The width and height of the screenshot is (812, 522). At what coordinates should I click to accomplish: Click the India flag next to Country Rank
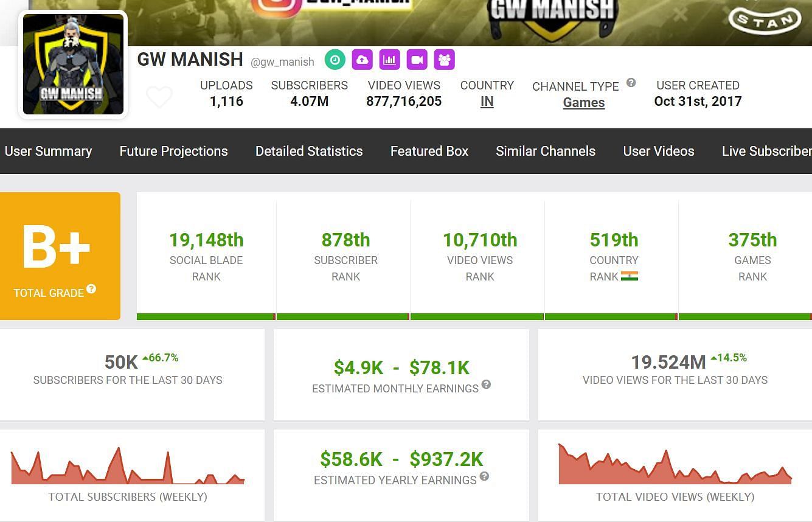[630, 276]
